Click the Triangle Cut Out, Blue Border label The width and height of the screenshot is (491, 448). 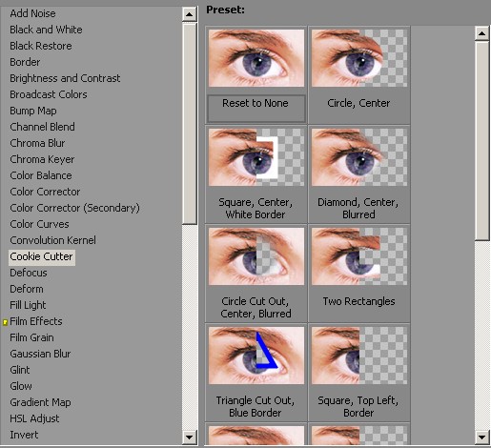[256, 406]
